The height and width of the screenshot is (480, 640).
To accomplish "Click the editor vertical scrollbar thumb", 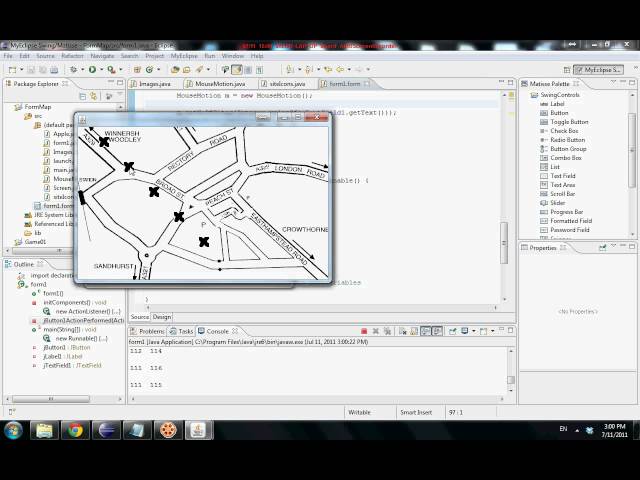I will [x=504, y=243].
